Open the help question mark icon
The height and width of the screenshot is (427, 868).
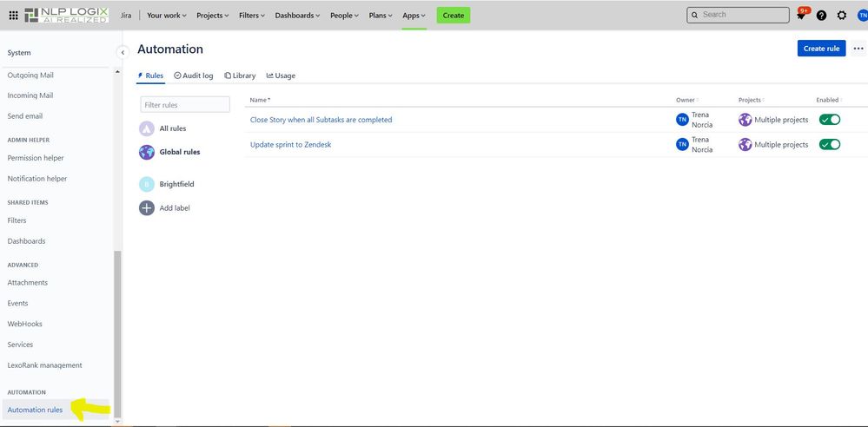[x=821, y=16]
